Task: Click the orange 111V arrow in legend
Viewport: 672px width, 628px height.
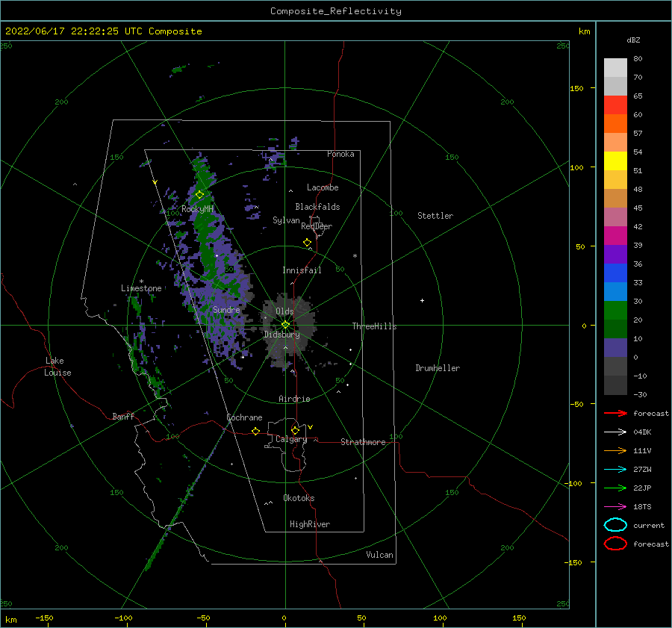Action: click(x=615, y=450)
